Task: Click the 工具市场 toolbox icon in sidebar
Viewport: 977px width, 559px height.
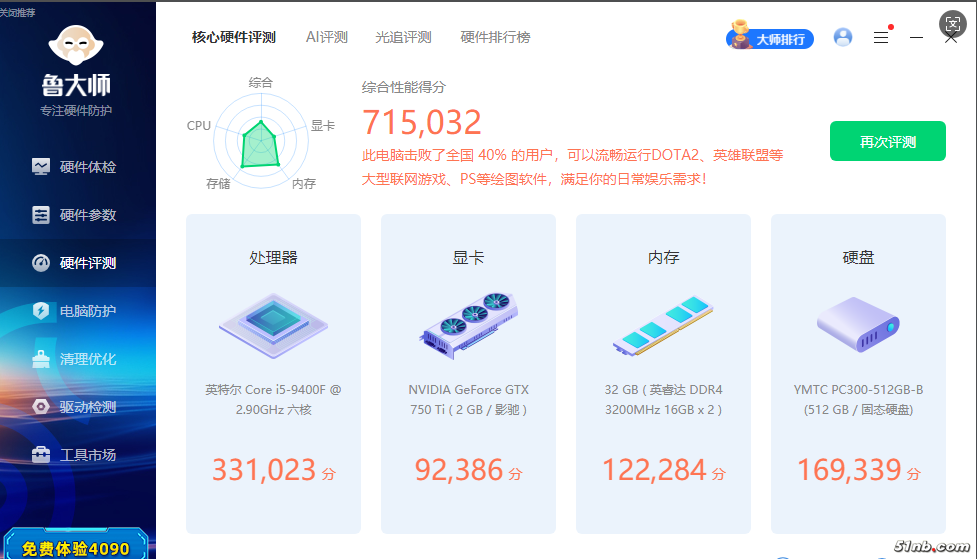Action: click(41, 455)
